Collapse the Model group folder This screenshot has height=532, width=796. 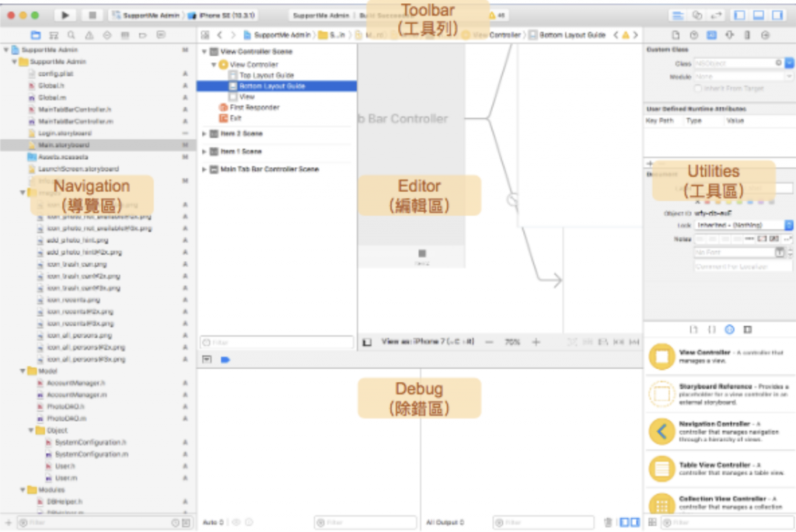pyautogui.click(x=23, y=371)
